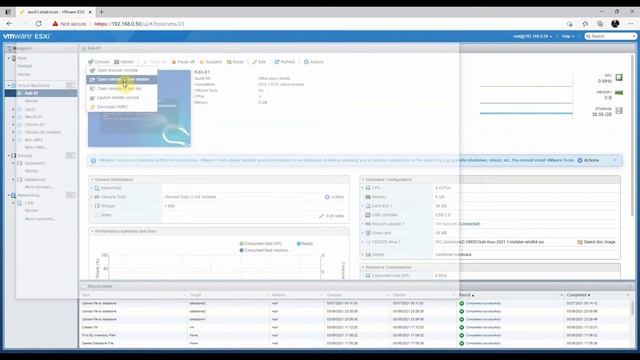Viewport: 640px width, 360px height.
Task: Reset the virtual machine from toolbar
Action: click(x=235, y=62)
